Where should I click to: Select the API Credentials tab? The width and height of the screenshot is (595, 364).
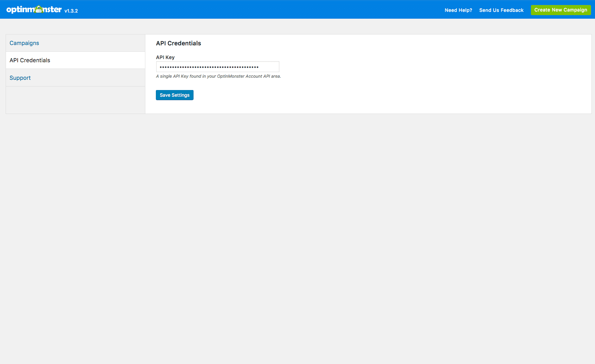point(30,60)
